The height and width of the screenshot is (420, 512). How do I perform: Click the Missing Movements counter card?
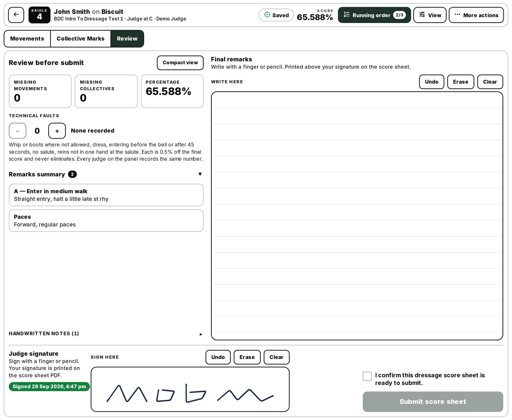[x=40, y=91]
